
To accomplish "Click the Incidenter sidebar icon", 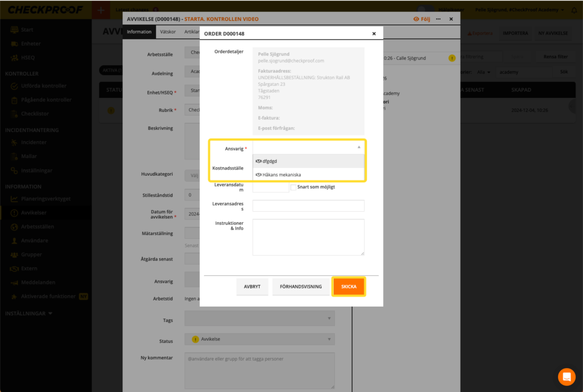I will (15, 142).
